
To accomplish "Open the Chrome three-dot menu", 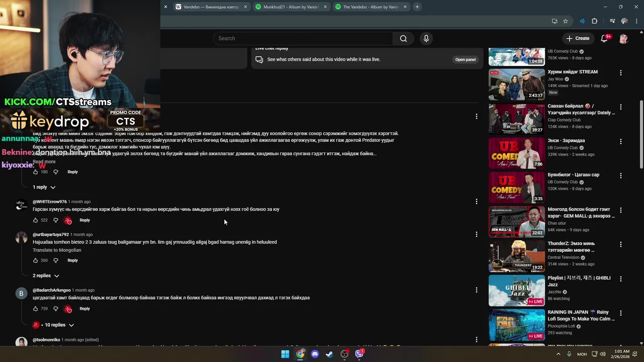I will point(636,21).
